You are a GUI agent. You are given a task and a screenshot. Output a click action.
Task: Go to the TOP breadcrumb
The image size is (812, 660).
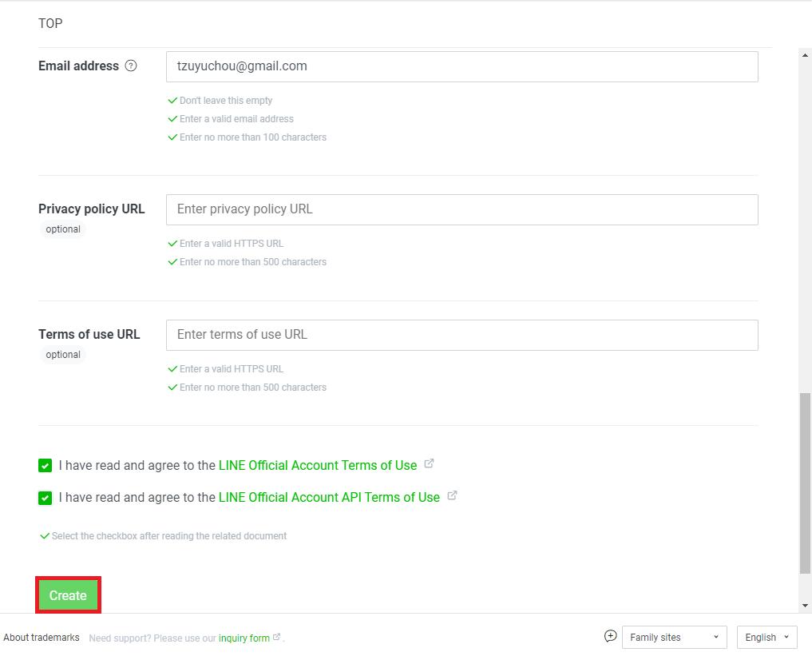(50, 23)
